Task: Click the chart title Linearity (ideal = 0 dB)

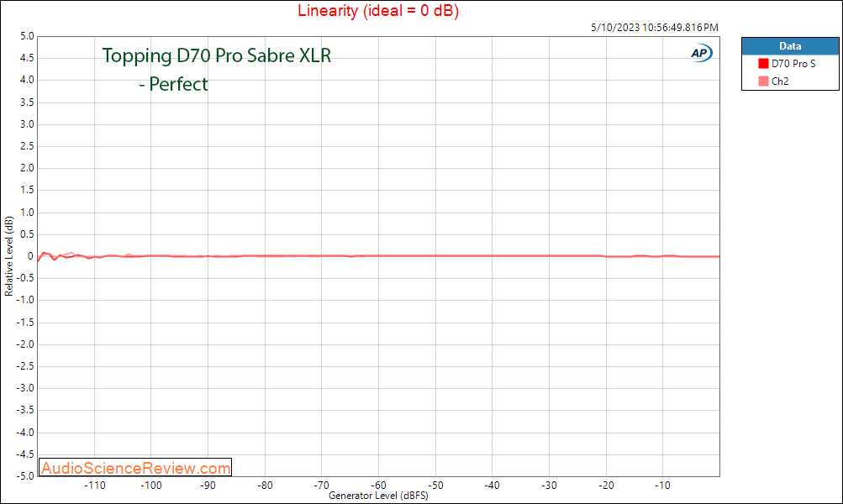Action: (x=378, y=10)
